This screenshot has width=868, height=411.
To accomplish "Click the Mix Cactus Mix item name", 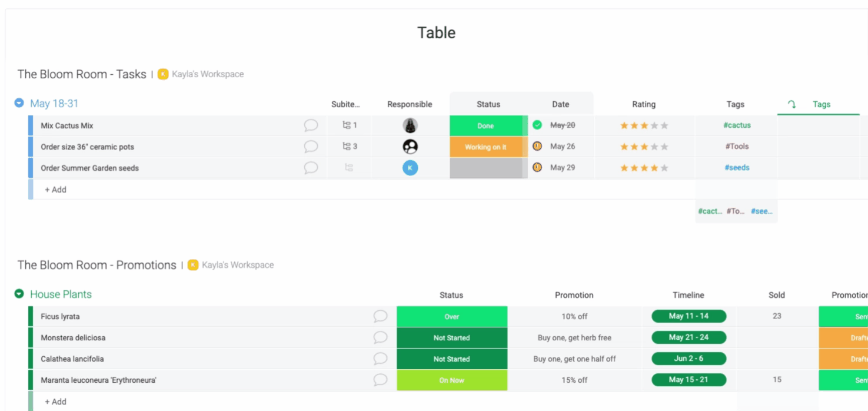I will click(67, 125).
